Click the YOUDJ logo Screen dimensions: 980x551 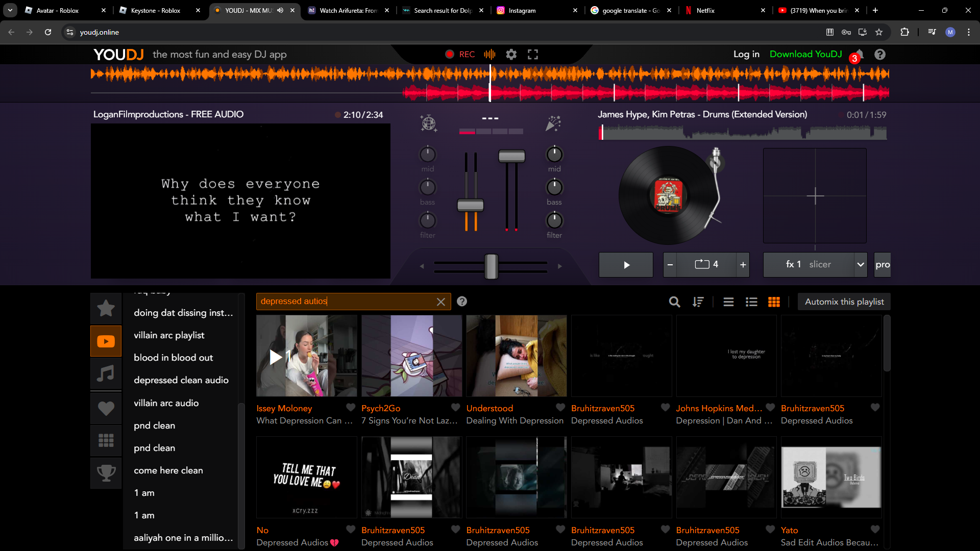pyautogui.click(x=118, y=55)
